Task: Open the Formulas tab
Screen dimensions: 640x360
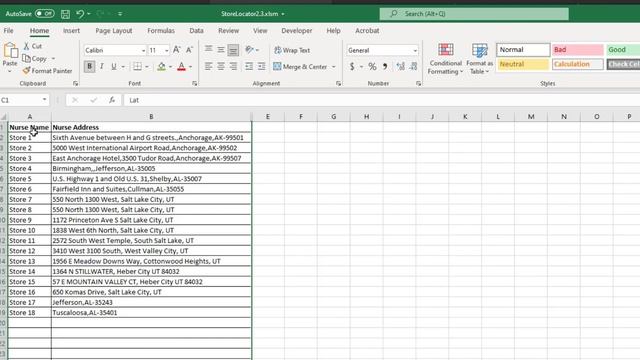Action: [161, 31]
